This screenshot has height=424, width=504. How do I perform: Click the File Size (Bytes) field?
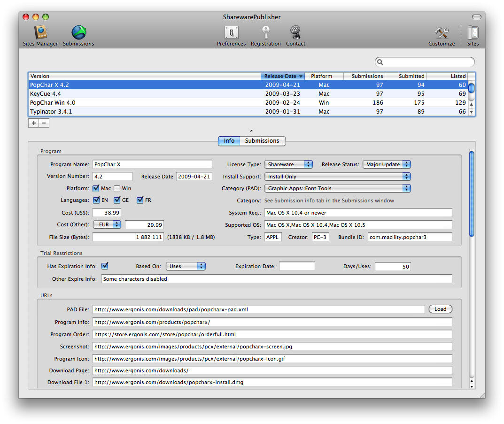point(128,237)
